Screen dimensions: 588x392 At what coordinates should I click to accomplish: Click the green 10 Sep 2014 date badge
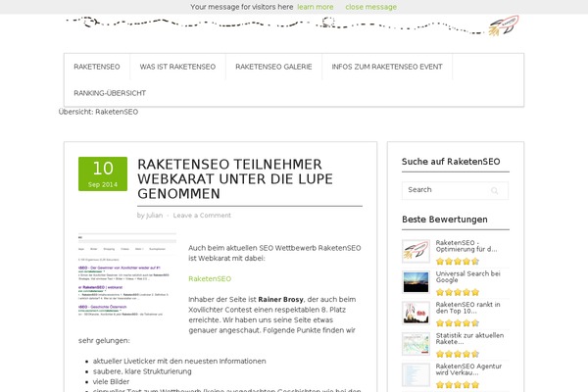[103, 174]
